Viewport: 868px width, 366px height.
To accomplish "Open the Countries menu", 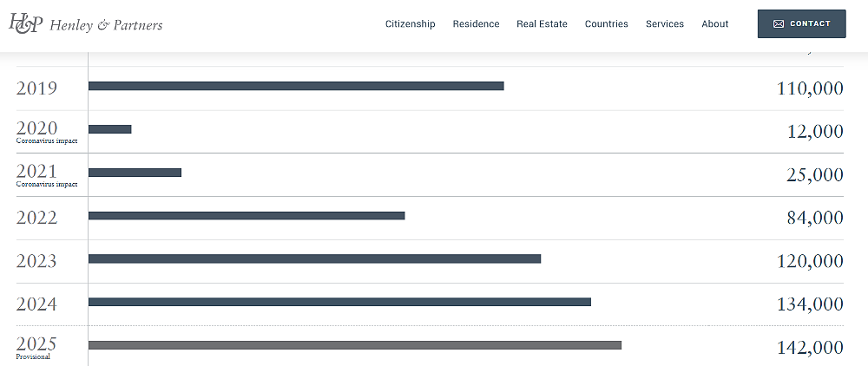I will [607, 23].
